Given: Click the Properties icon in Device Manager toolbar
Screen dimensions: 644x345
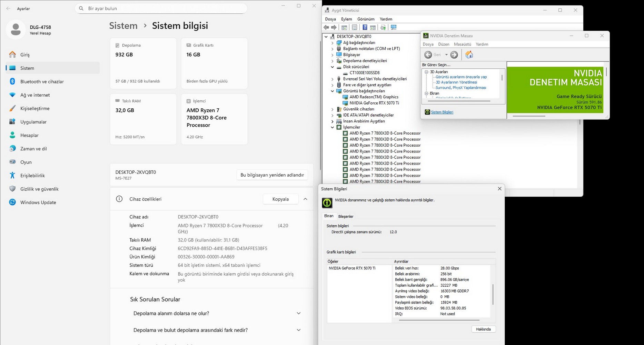Looking at the screenshot, I should point(354,27).
